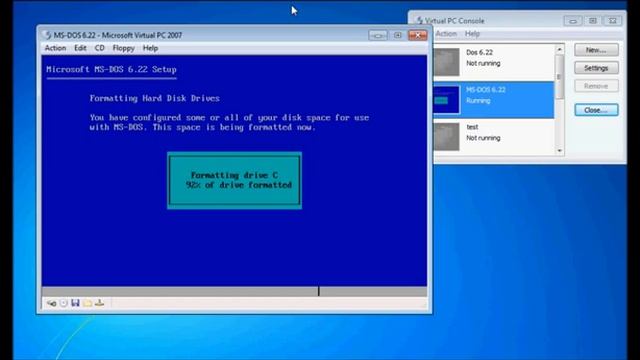Minimize the MS-DOS 6.22 Virtual PC window

[x=378, y=35]
